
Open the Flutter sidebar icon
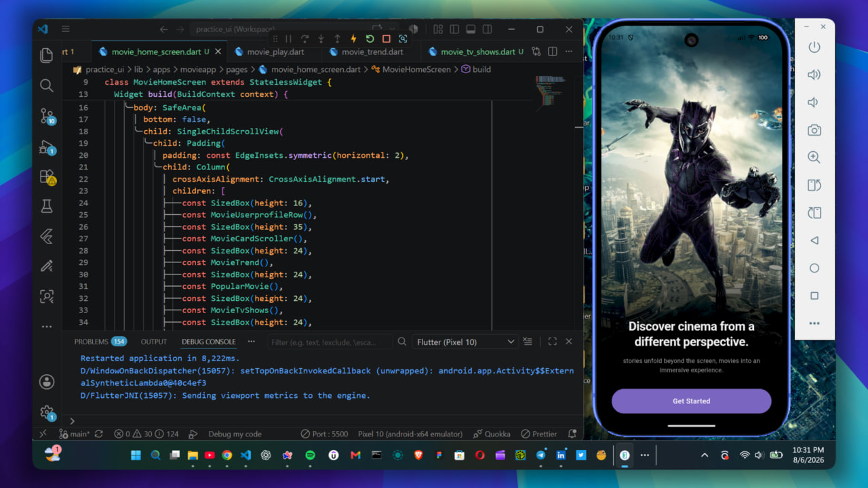pyautogui.click(x=47, y=236)
